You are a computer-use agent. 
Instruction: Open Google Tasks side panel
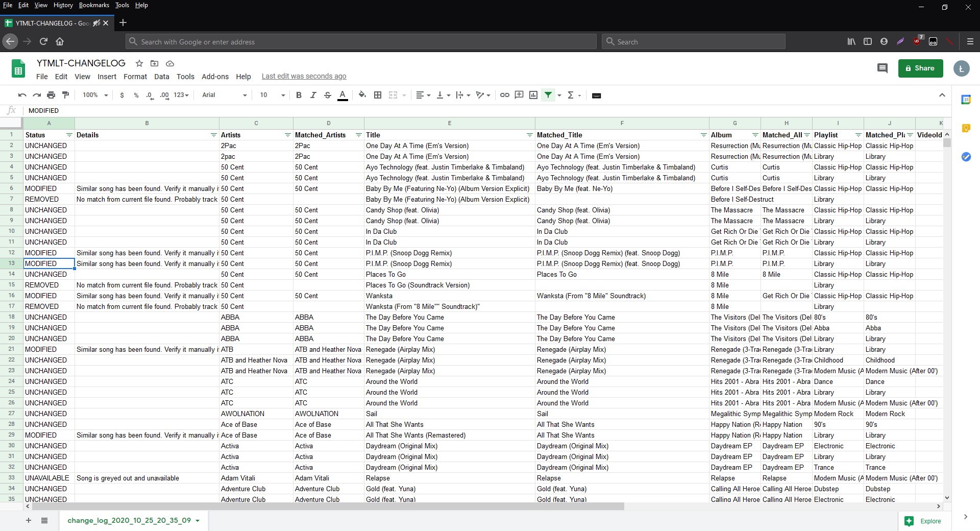pyautogui.click(x=966, y=157)
